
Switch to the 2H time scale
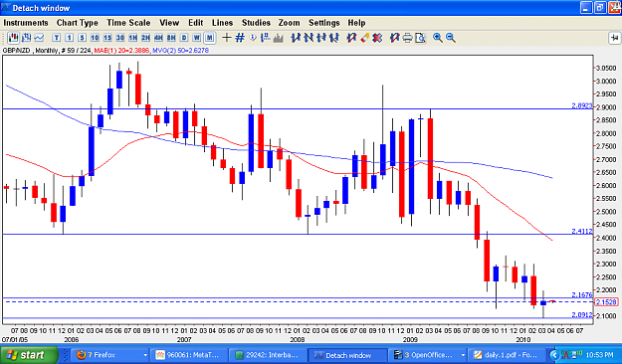point(145,38)
